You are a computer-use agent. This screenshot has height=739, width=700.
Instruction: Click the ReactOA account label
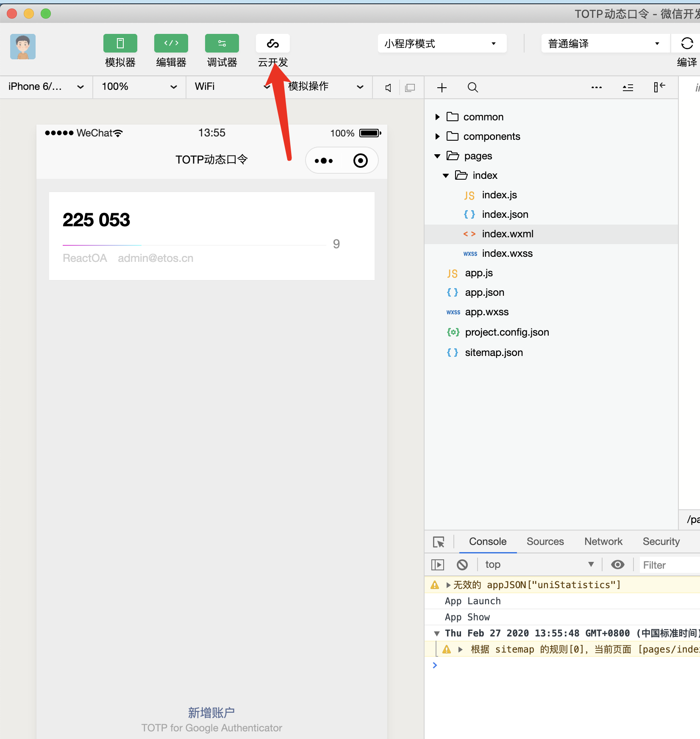click(85, 258)
